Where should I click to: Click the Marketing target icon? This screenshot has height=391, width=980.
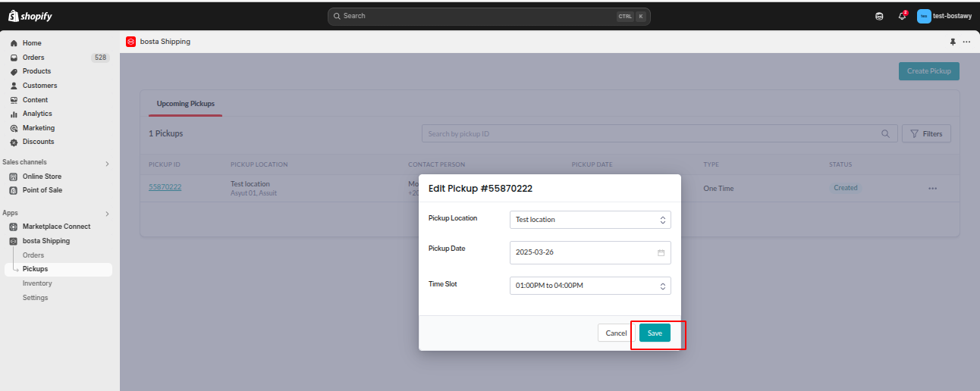tap(14, 128)
